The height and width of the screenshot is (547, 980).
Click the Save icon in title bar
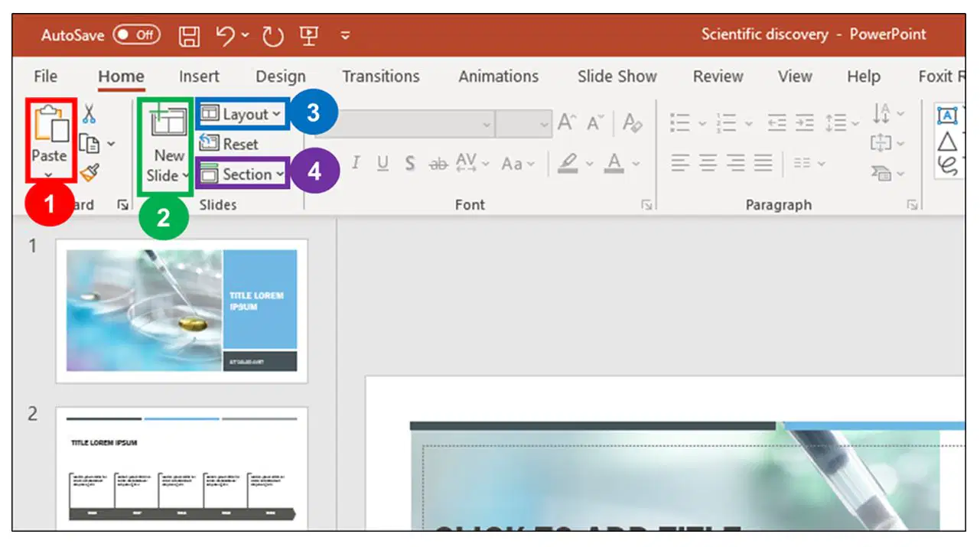tap(189, 35)
